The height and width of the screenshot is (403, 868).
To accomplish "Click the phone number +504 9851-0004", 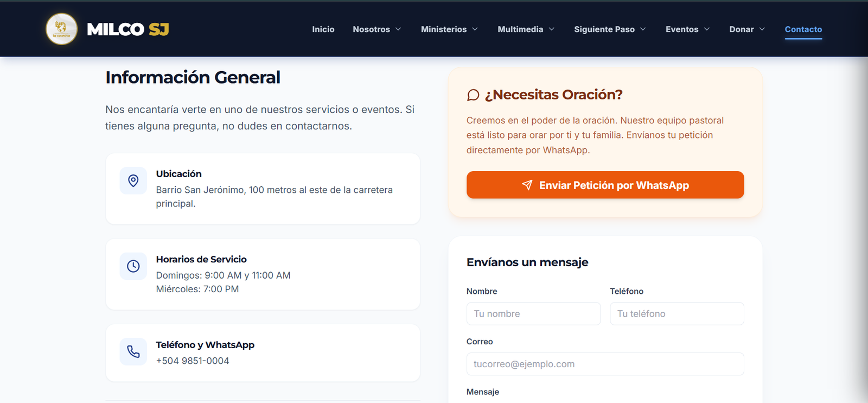I will click(x=193, y=361).
